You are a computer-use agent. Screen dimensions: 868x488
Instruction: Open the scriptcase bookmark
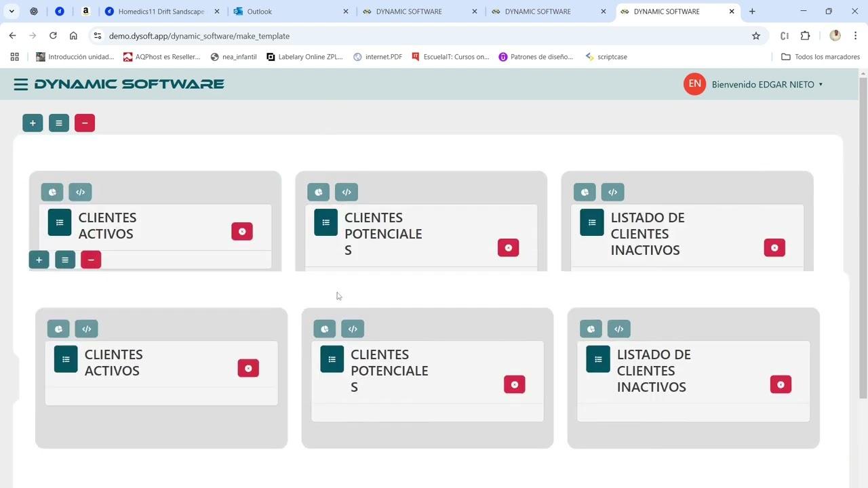point(606,57)
